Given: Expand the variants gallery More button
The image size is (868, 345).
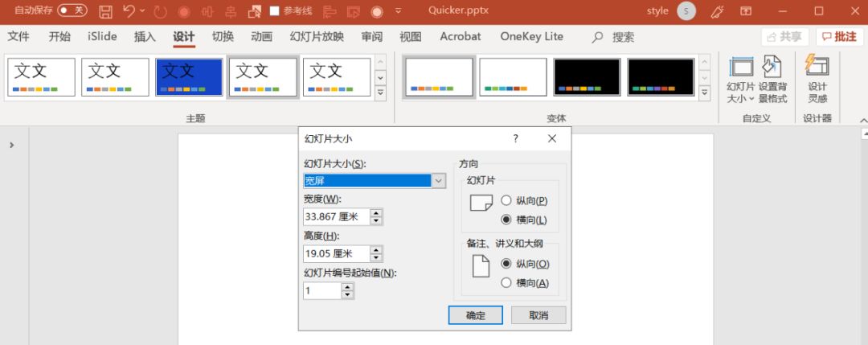Looking at the screenshot, I should point(704,93).
